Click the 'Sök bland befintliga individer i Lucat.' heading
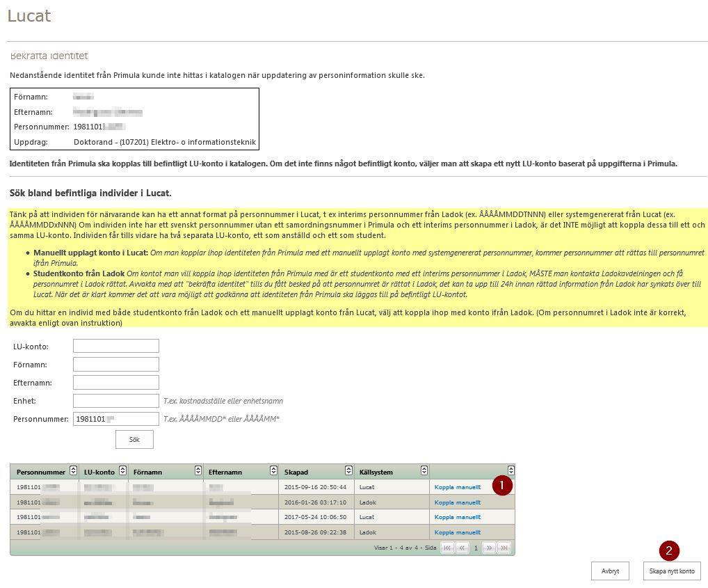This screenshot has width=708, height=588. (90, 193)
